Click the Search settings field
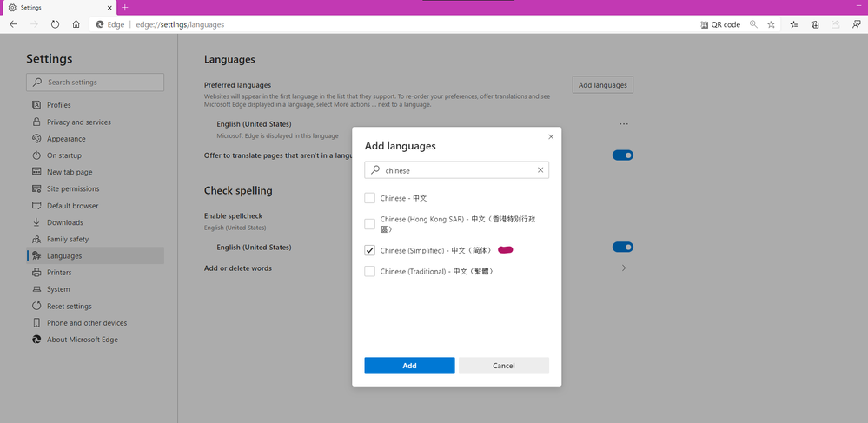This screenshot has width=868, height=423. 96,82
